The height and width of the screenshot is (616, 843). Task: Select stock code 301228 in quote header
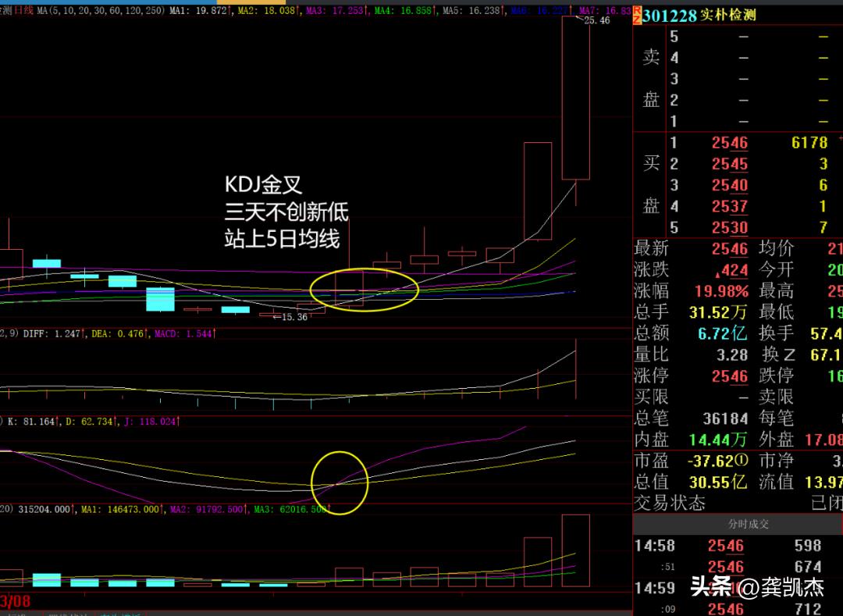pos(670,16)
